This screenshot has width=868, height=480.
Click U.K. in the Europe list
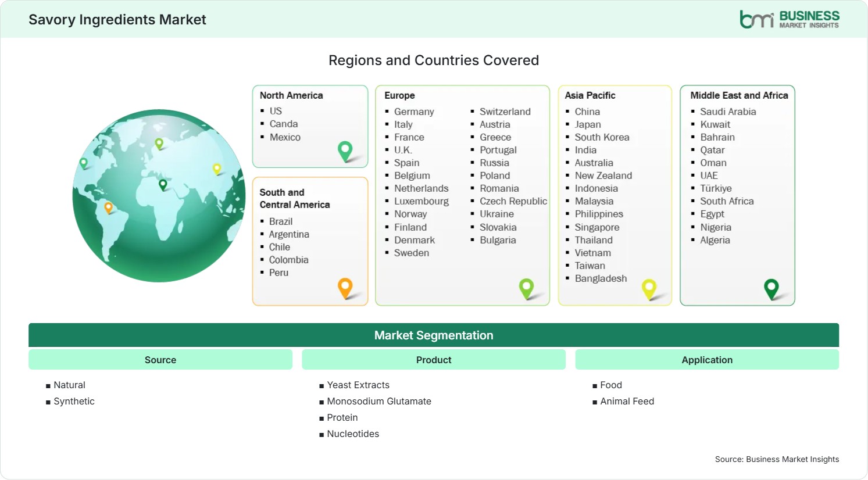tap(403, 150)
